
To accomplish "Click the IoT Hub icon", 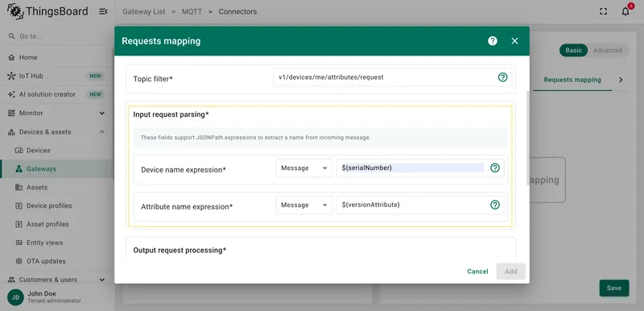I will tap(11, 76).
